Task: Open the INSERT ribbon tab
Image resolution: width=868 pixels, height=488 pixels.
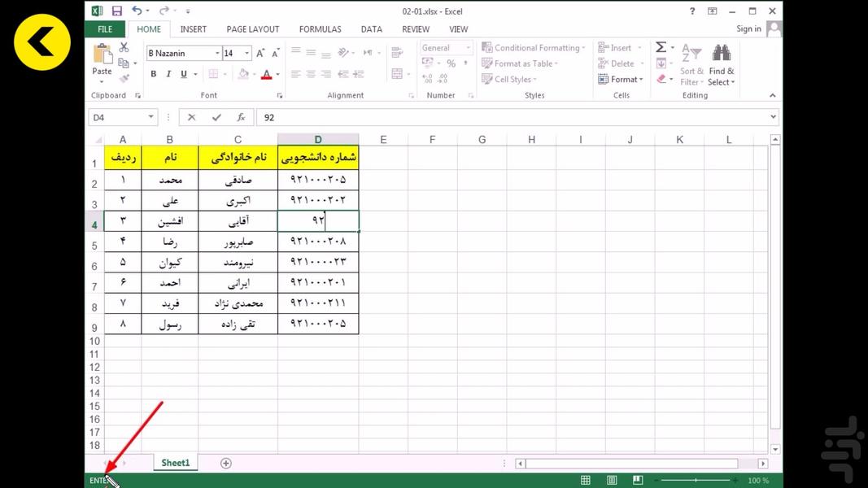Action: click(194, 29)
